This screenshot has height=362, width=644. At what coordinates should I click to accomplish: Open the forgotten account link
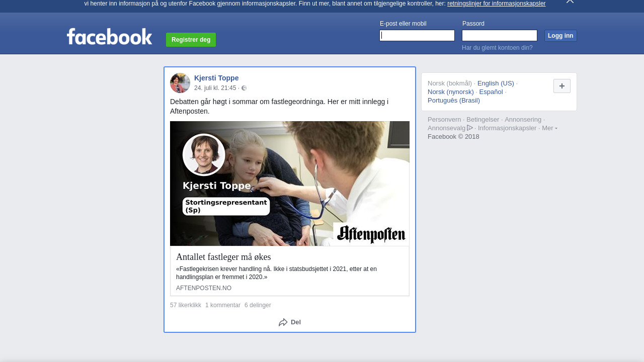497,48
